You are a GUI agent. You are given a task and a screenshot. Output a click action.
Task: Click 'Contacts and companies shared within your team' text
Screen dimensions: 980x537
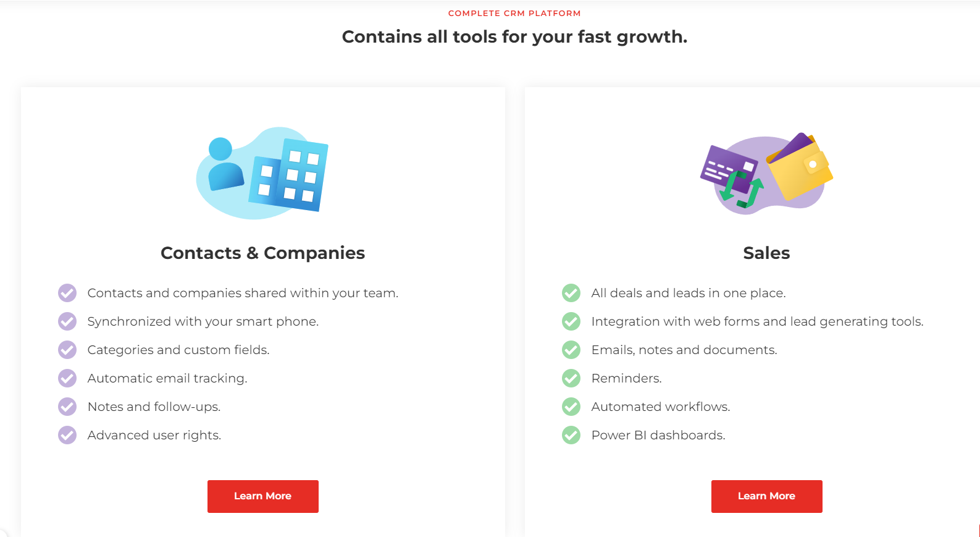pyautogui.click(x=243, y=293)
